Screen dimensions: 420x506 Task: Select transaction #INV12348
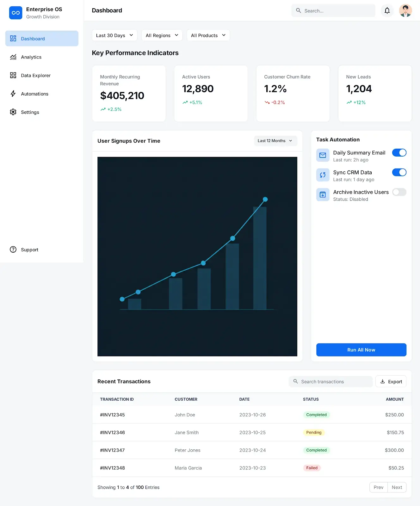click(x=112, y=468)
